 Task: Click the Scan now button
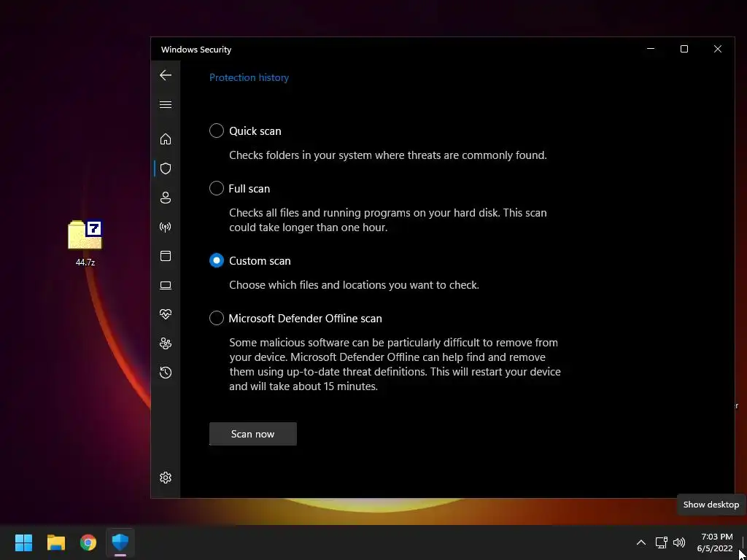tap(253, 434)
